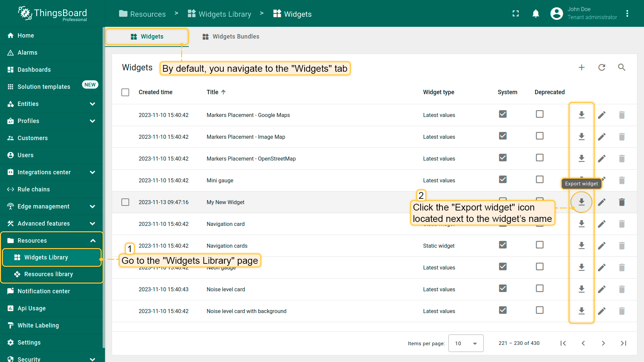Select the My New Widget row checkbox
This screenshot has height=362, width=644.
tap(125, 202)
